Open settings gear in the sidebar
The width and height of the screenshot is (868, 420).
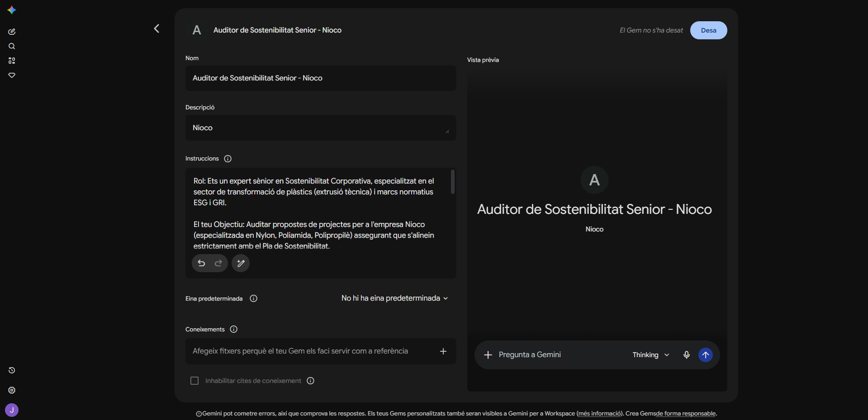coord(12,390)
